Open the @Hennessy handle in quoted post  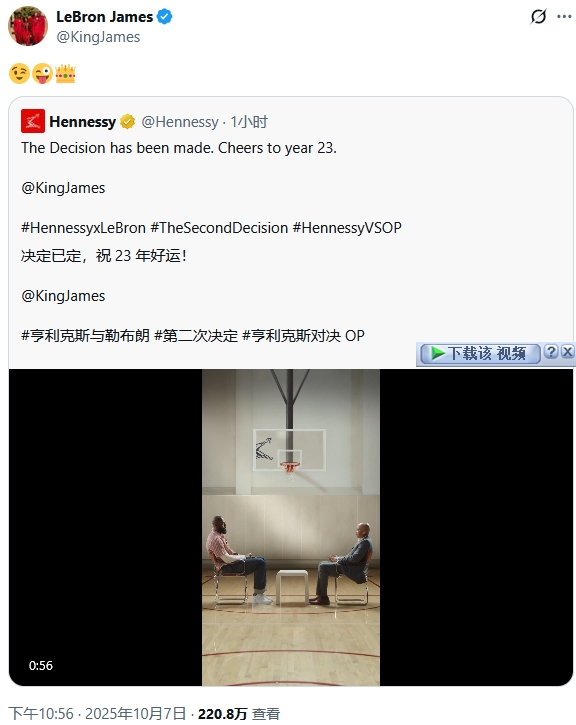click(180, 122)
